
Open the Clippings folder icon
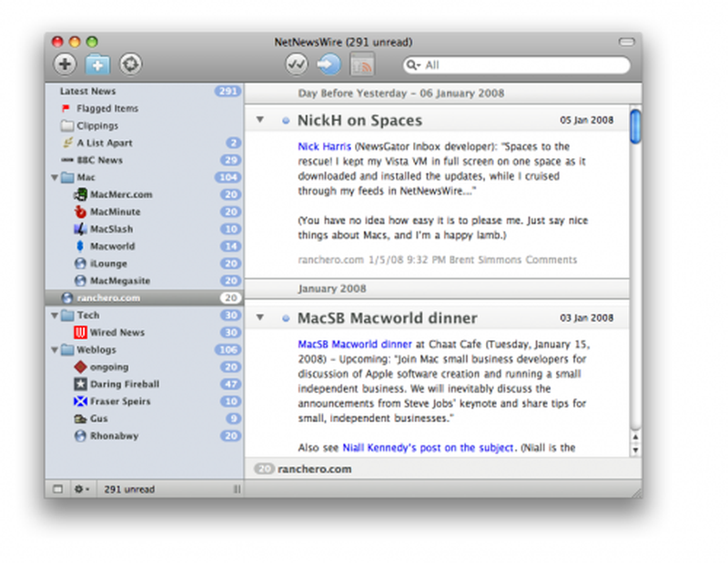(67, 126)
